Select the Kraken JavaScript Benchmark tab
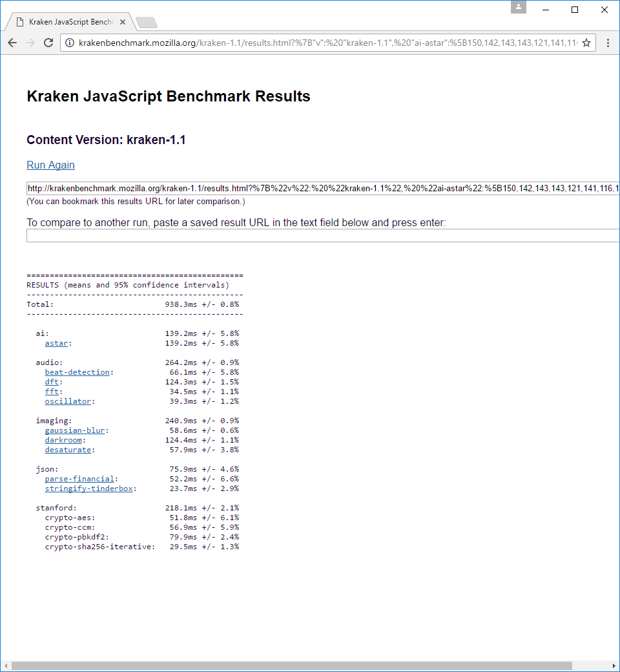This screenshot has height=672, width=620. pyautogui.click(x=70, y=22)
